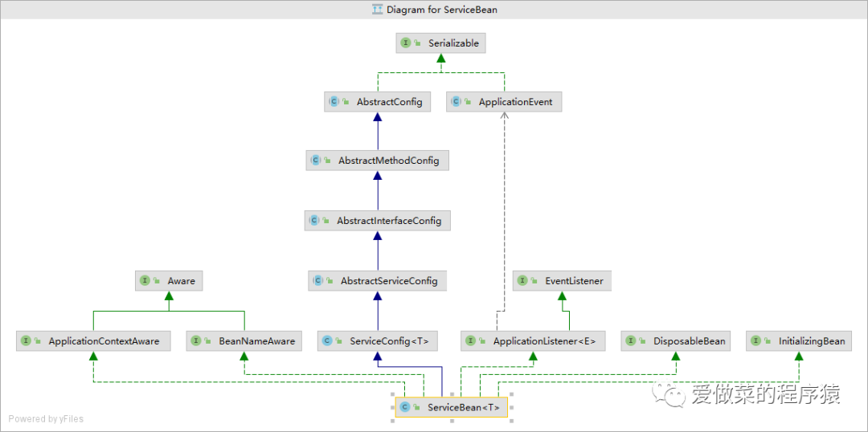Click the interface icon on BeanNameAware
Viewport: 868px width, 432px height.
tap(196, 341)
